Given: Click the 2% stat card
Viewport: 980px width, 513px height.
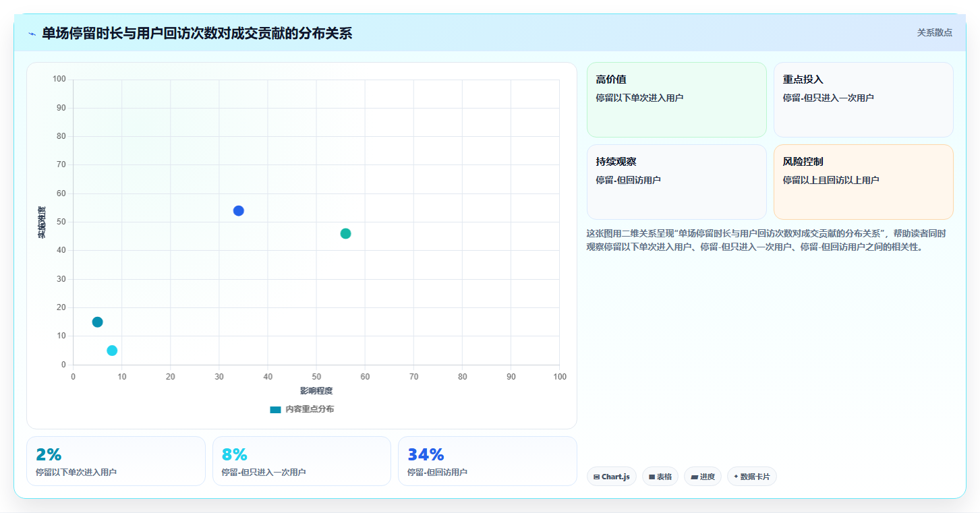Looking at the screenshot, I should [116, 461].
